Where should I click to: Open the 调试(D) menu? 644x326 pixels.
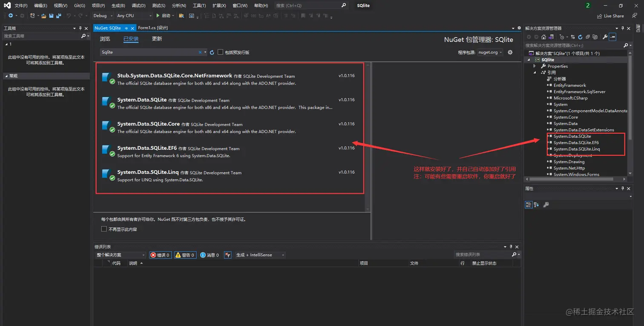coord(138,6)
